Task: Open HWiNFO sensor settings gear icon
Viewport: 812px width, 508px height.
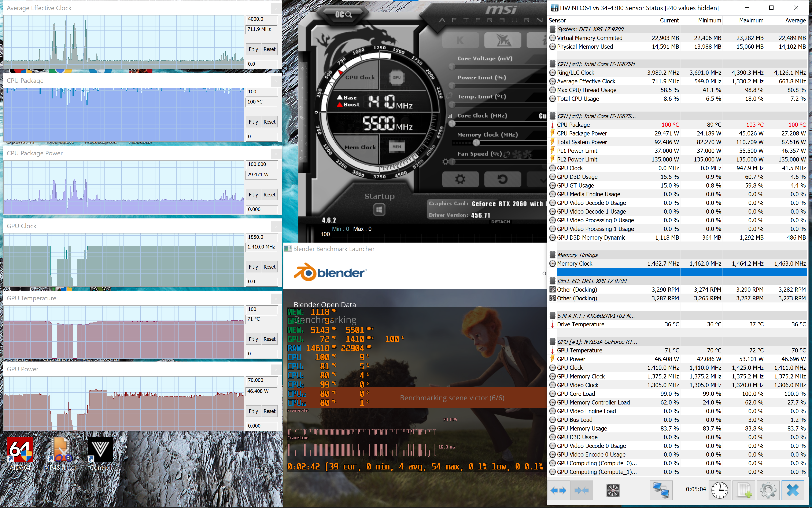Action: coord(768,490)
